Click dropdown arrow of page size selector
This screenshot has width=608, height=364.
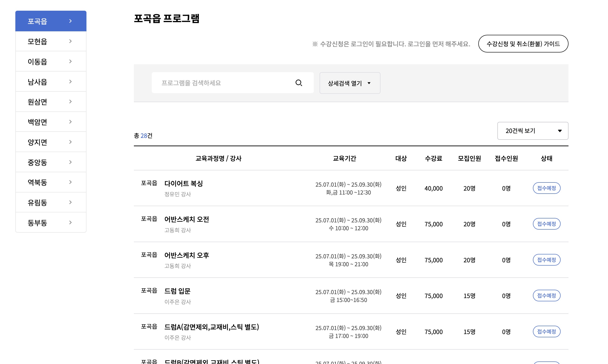click(x=560, y=131)
